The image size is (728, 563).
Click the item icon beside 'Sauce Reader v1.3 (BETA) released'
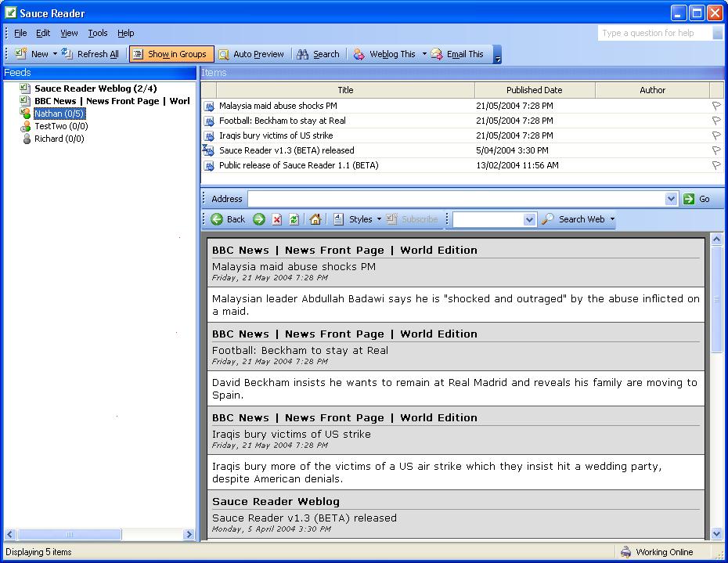click(x=208, y=150)
